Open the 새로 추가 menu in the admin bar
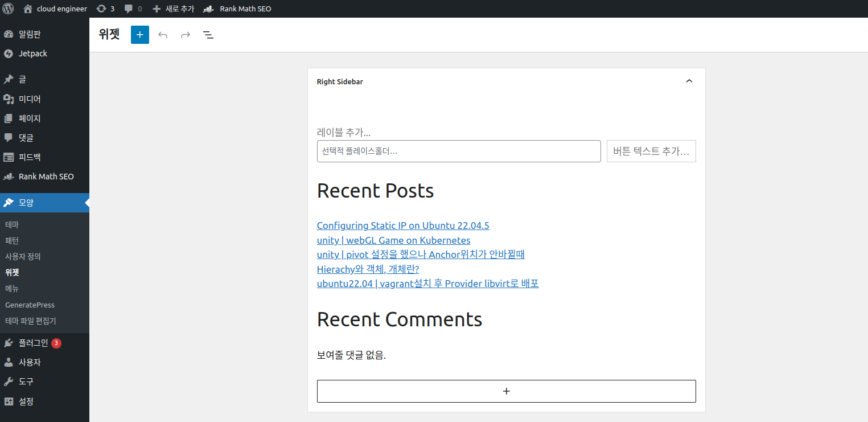This screenshot has height=422, width=868. [x=174, y=9]
